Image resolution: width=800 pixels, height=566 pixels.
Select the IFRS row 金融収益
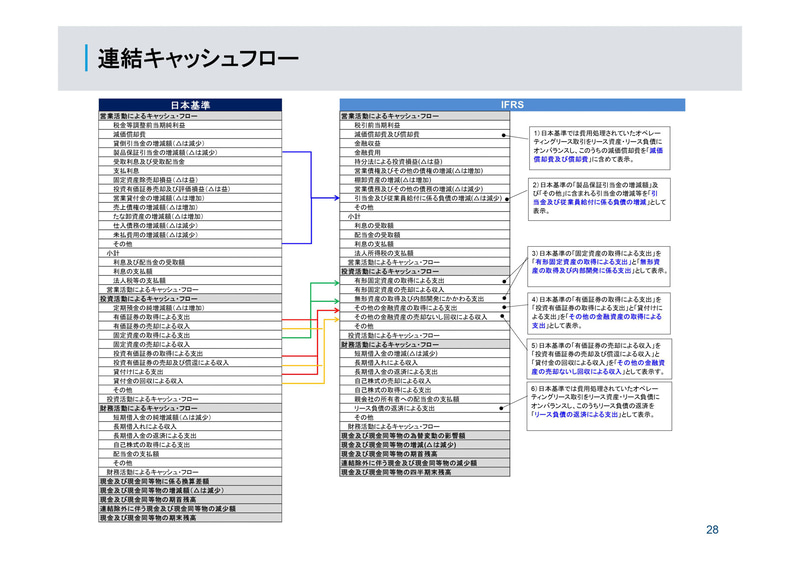point(424,143)
